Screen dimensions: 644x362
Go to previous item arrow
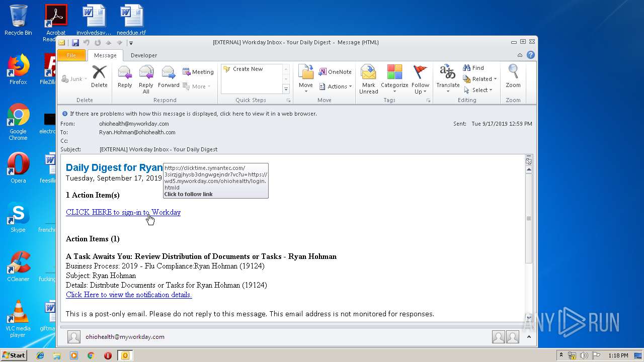click(x=109, y=43)
